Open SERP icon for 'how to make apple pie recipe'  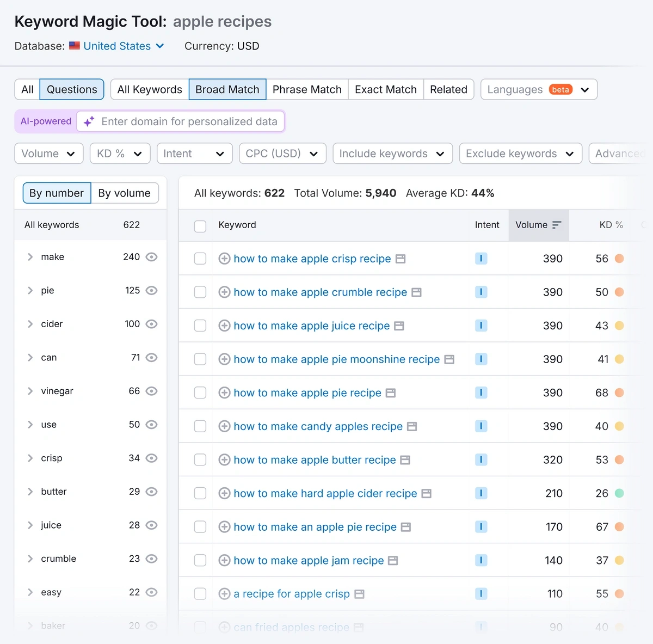click(390, 392)
